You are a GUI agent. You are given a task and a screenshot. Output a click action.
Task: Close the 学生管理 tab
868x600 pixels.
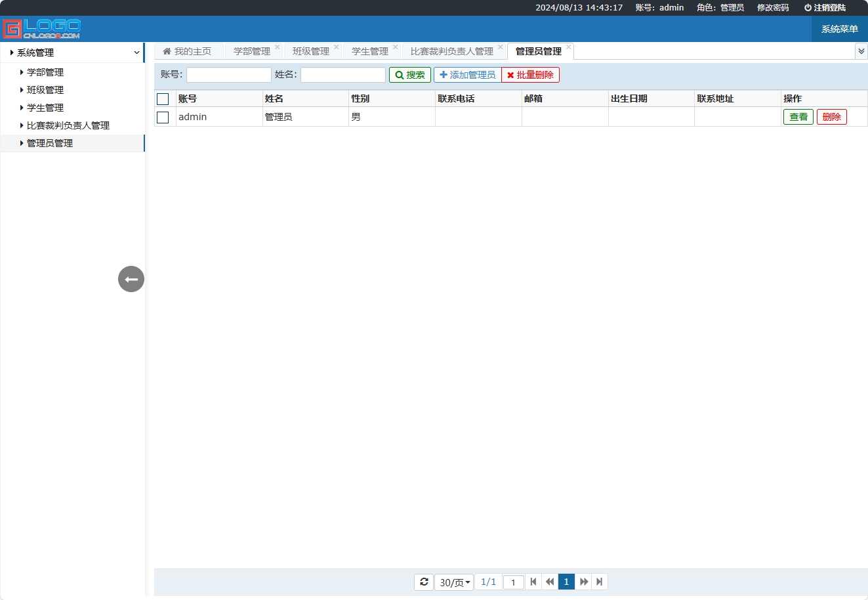click(396, 47)
